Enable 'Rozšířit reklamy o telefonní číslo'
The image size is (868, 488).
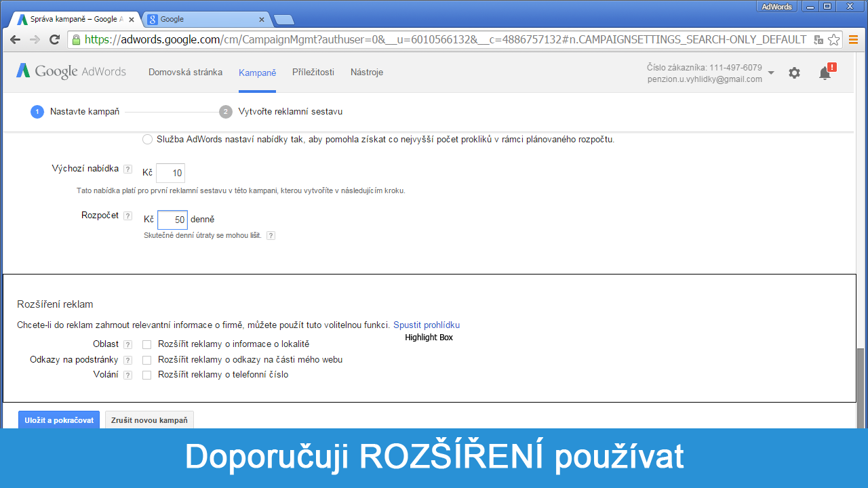[x=146, y=375]
